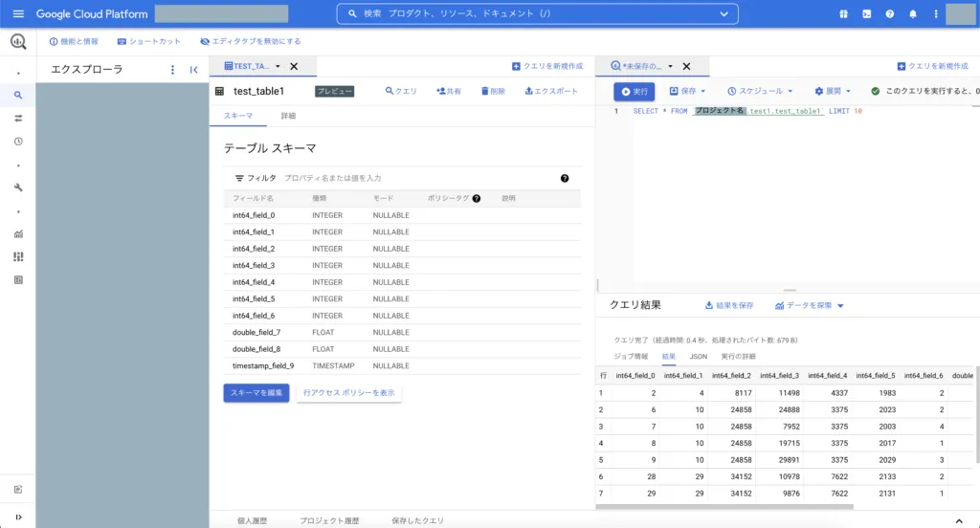
Task: Click the double_field_7 schema row
Action: 402,333
